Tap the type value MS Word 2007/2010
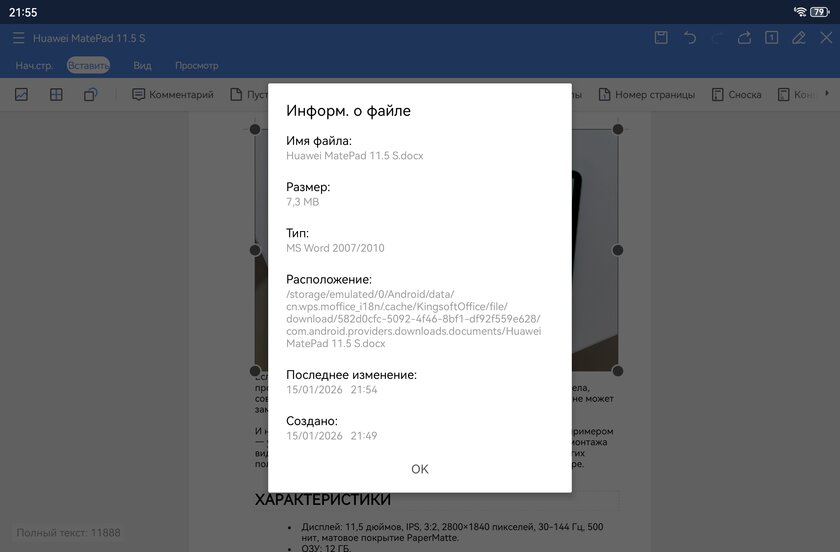The image size is (840, 552). point(335,248)
